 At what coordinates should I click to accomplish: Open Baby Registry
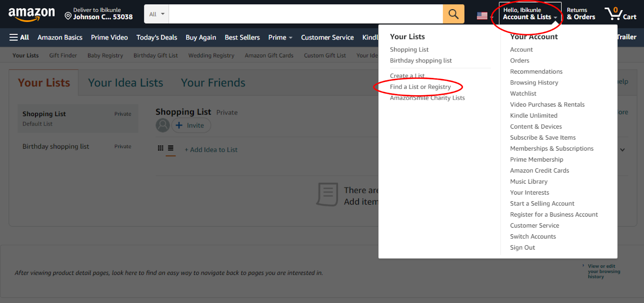(105, 55)
